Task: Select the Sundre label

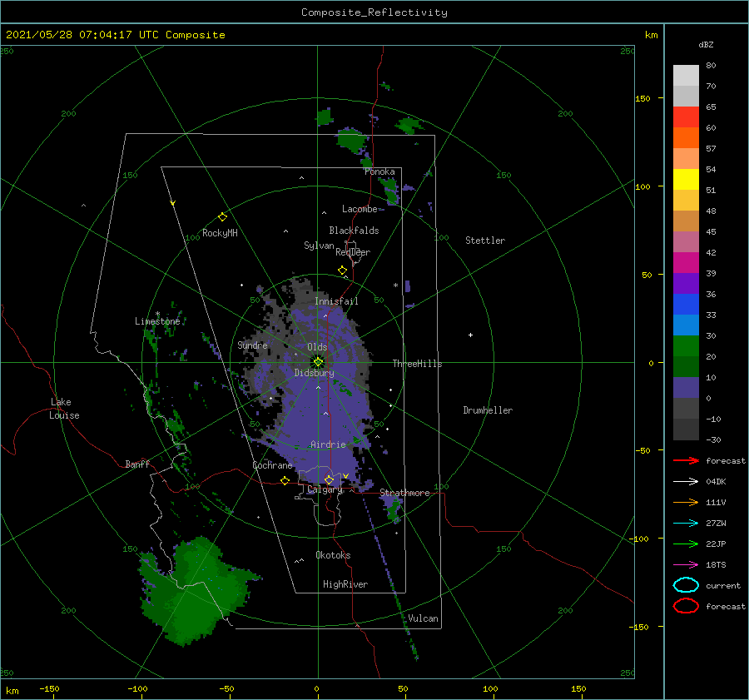Action: tap(252, 345)
